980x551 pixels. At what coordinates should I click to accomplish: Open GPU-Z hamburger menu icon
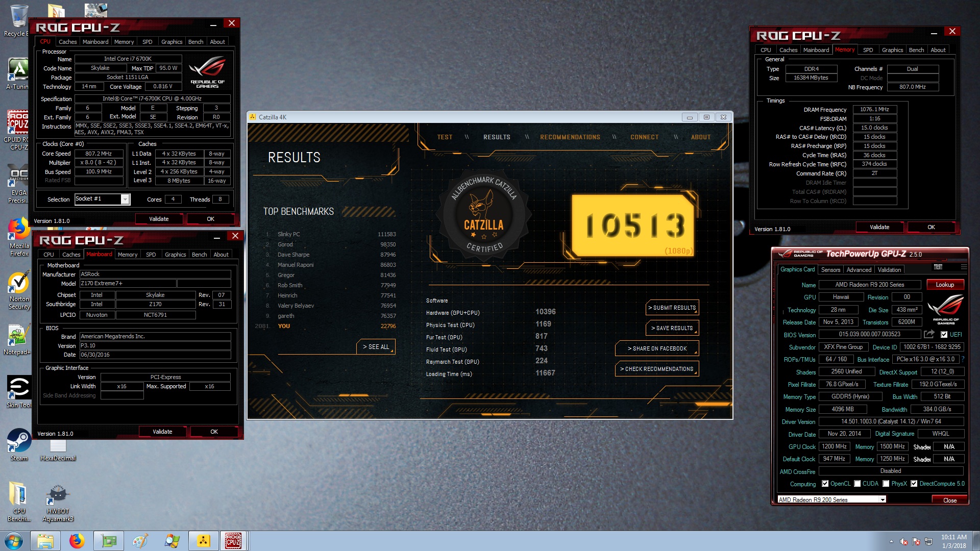tap(964, 267)
